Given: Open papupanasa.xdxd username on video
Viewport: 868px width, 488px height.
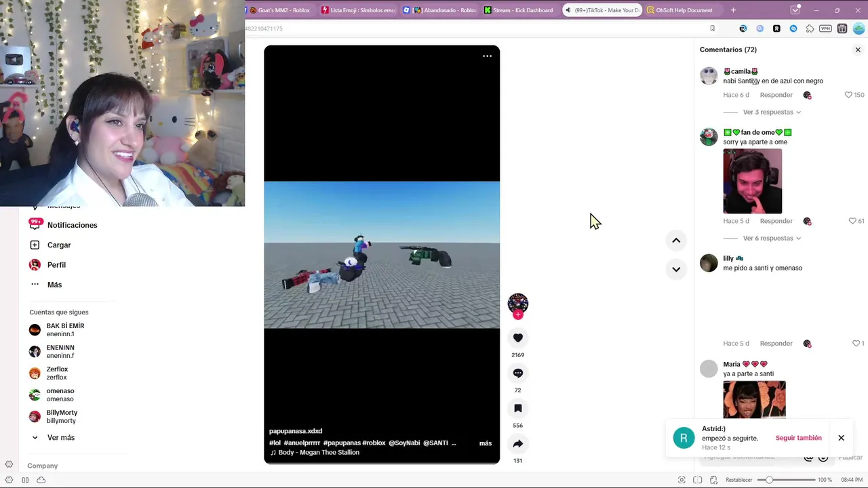Looking at the screenshot, I should [x=296, y=431].
